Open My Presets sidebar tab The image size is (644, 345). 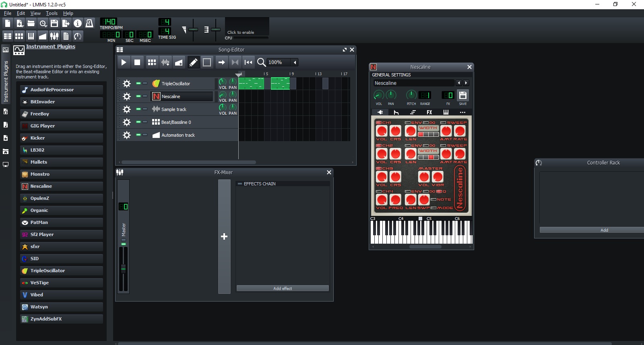[6, 138]
